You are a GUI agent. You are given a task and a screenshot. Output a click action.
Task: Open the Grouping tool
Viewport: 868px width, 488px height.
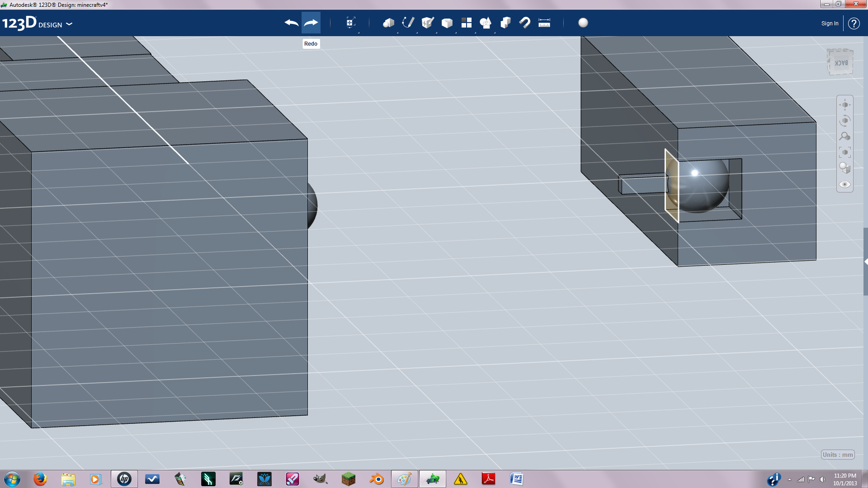click(486, 23)
